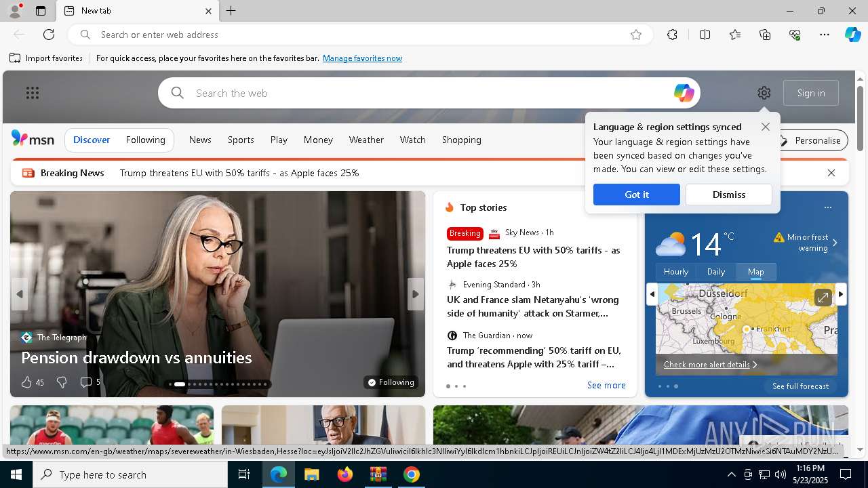Open the MSN app launcher grid
This screenshot has width=868, height=488.
point(33,93)
